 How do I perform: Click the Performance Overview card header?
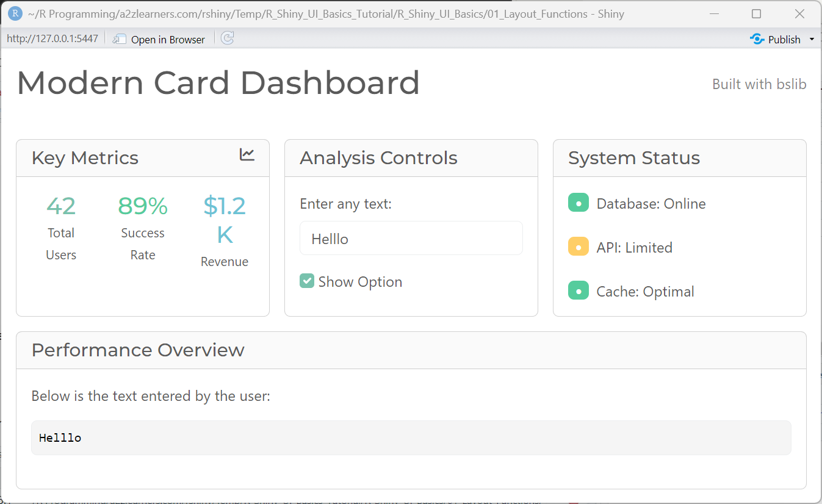click(138, 350)
